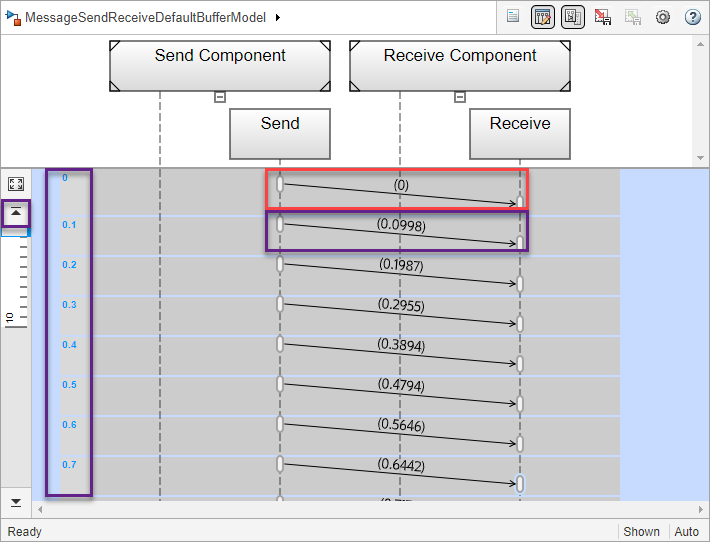Expand the MessageSendReceiveDefaultBufferModel path arrow
This screenshot has width=710, height=542.
click(278, 17)
